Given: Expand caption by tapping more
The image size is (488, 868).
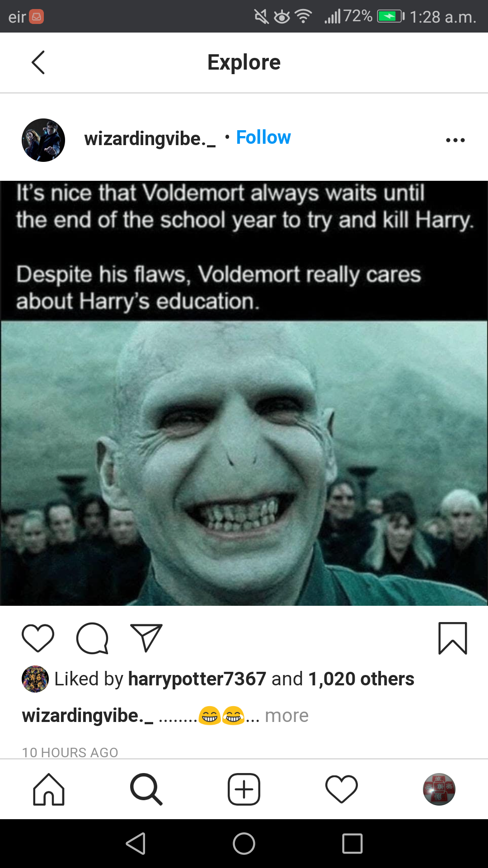Looking at the screenshot, I should pos(286,716).
